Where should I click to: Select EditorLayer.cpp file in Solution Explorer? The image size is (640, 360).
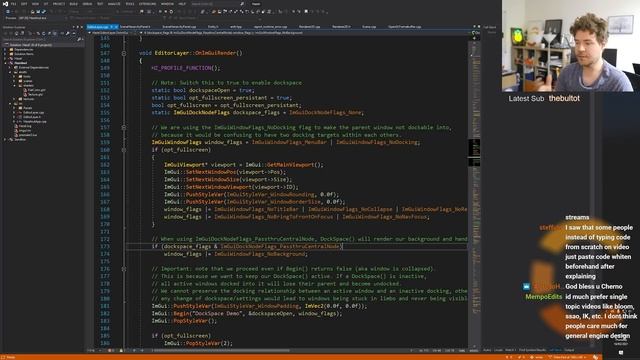(33, 113)
